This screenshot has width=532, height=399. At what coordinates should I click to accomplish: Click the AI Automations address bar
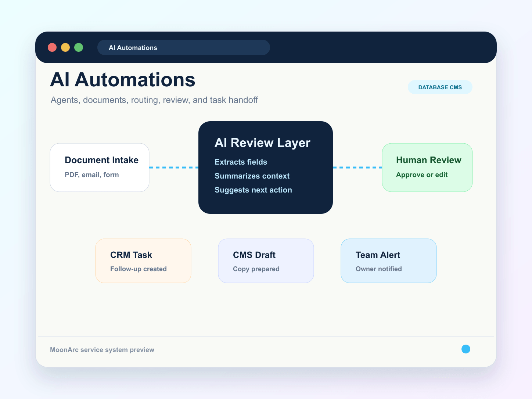pos(184,47)
